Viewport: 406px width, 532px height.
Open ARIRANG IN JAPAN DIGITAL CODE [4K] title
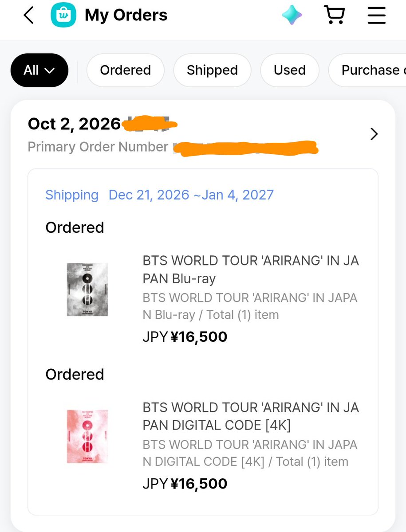(x=251, y=416)
